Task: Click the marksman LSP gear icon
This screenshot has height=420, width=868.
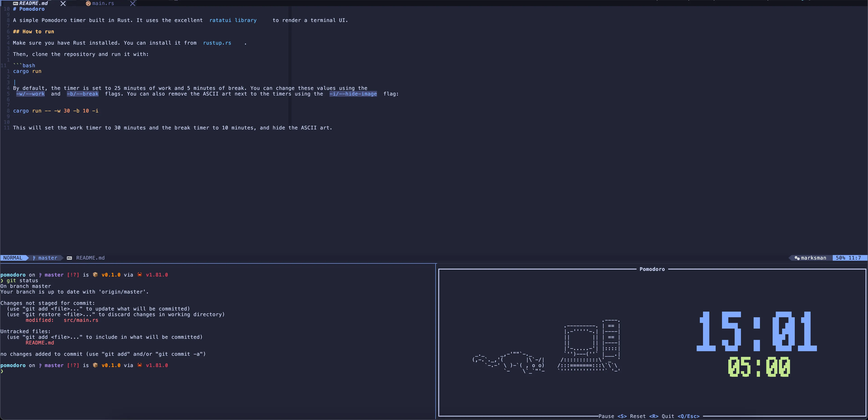Action: pos(797,258)
